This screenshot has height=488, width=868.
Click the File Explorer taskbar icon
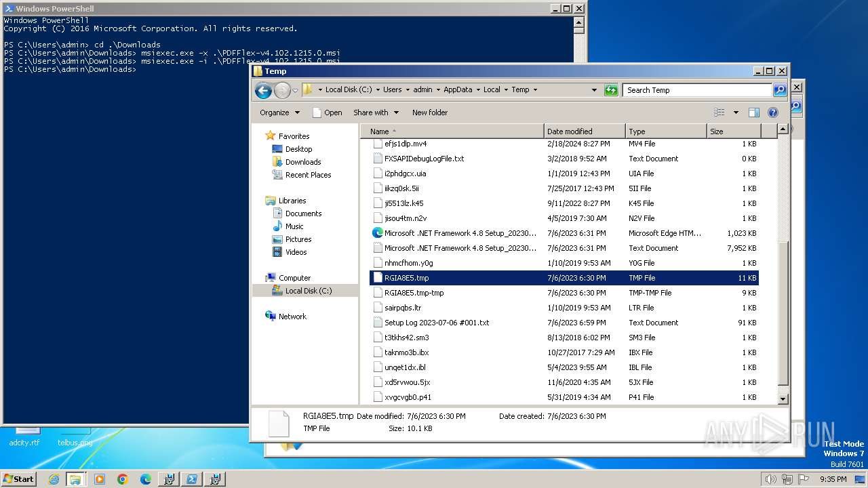click(x=75, y=479)
